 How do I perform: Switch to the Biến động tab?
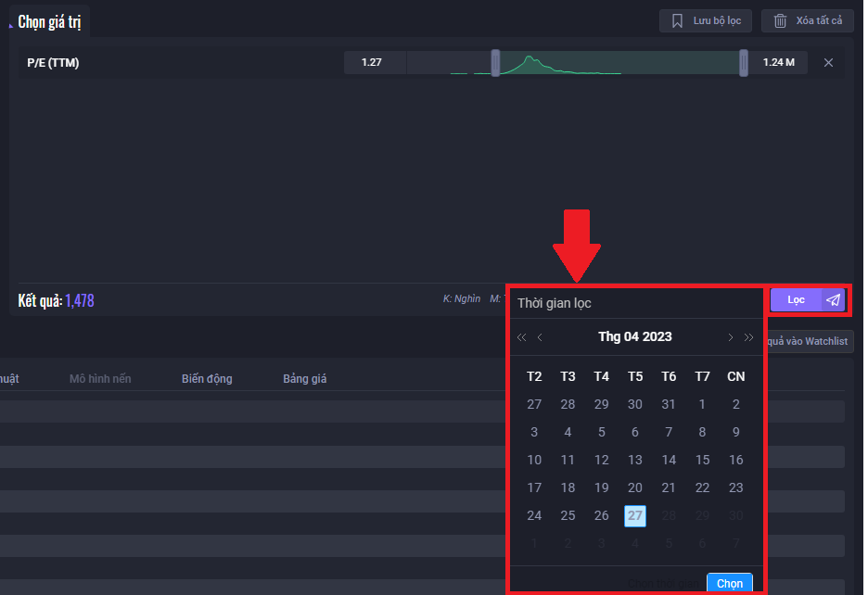pos(207,379)
